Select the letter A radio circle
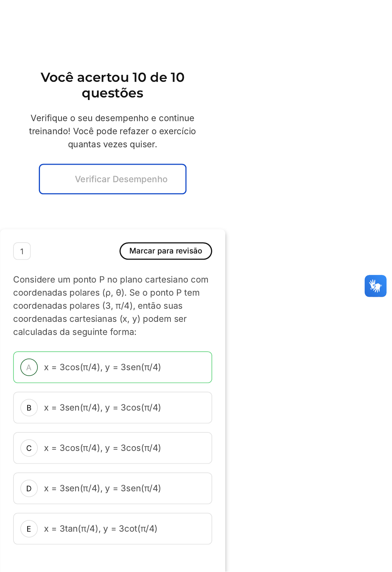Screen dimensions: 392x572 tap(29, 367)
